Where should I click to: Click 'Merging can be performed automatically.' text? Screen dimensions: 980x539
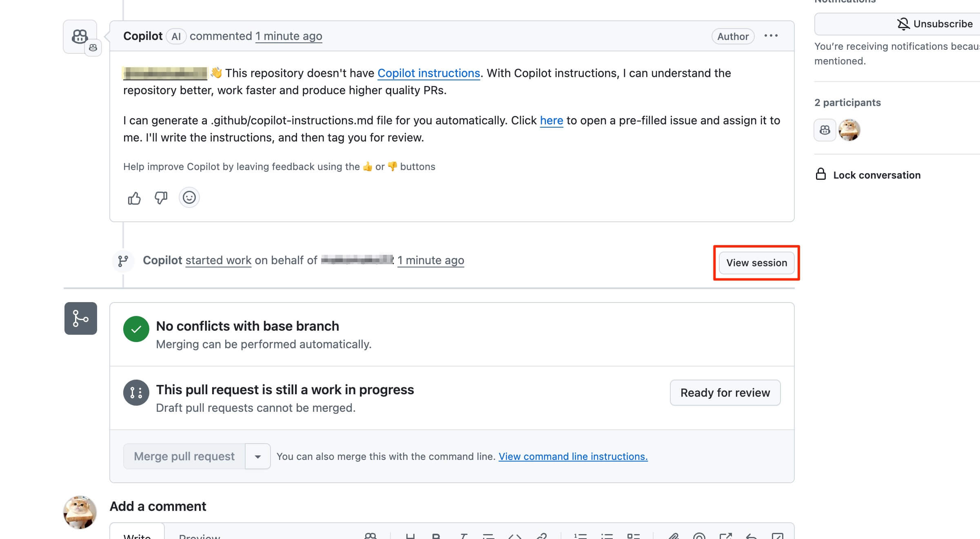tap(264, 344)
